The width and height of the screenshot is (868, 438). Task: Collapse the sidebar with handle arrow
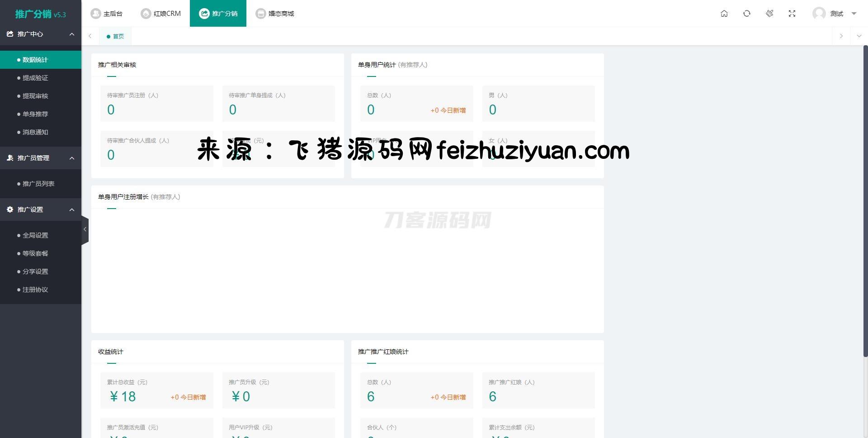85,230
